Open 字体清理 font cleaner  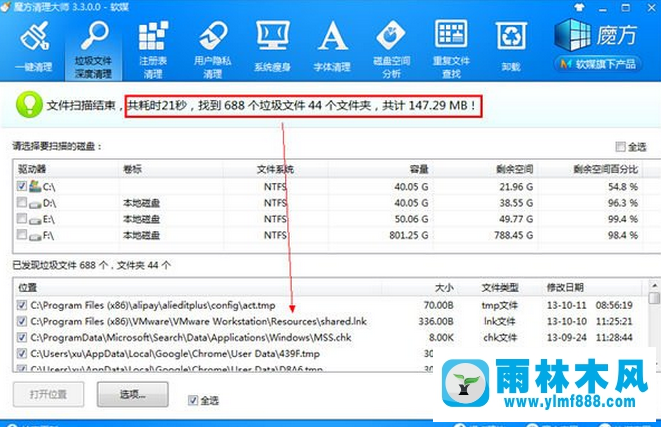[332, 47]
